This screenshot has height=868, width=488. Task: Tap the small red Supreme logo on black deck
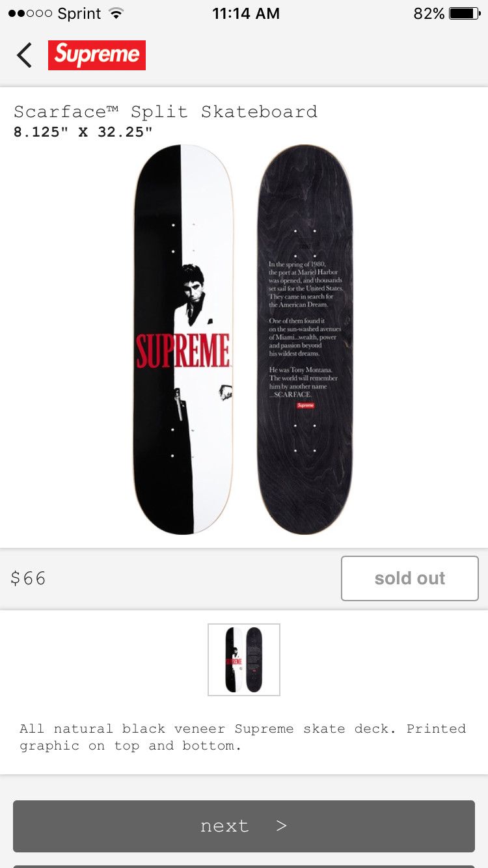305,405
